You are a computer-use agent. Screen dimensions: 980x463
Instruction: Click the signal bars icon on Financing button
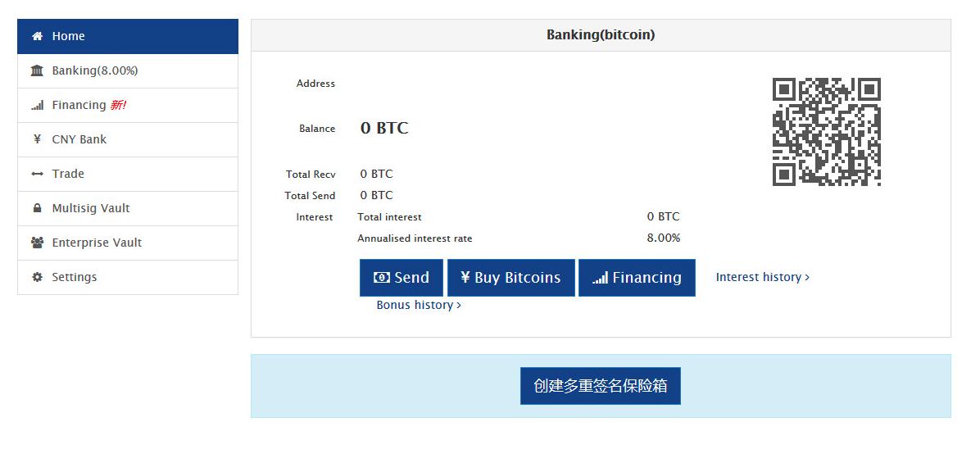[600, 278]
